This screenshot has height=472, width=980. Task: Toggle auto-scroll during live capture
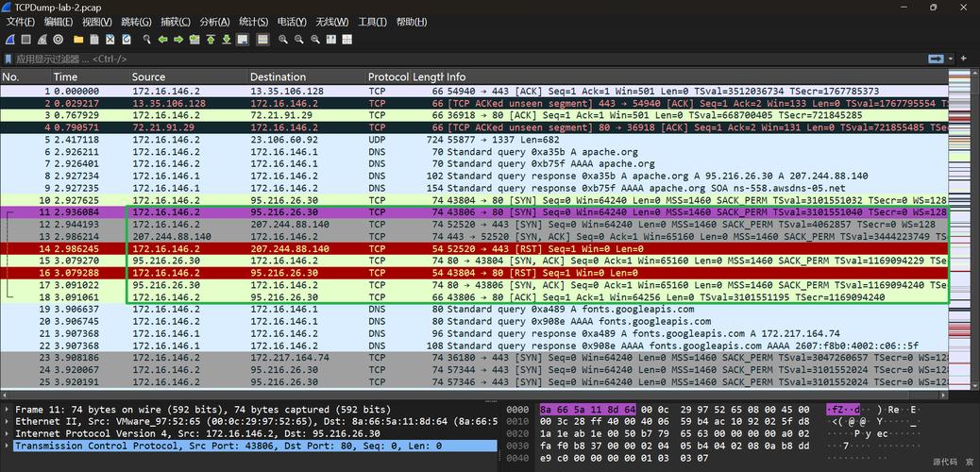[x=243, y=40]
